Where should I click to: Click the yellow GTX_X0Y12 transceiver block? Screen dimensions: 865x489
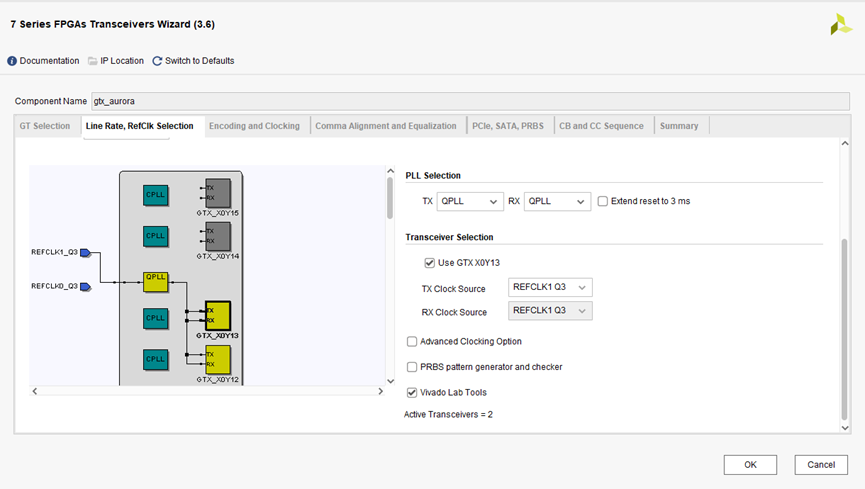pyautogui.click(x=218, y=360)
